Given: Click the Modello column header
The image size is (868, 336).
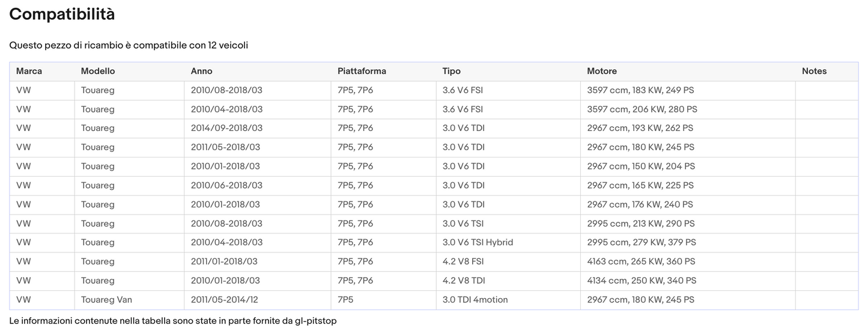Looking at the screenshot, I should 98,71.
